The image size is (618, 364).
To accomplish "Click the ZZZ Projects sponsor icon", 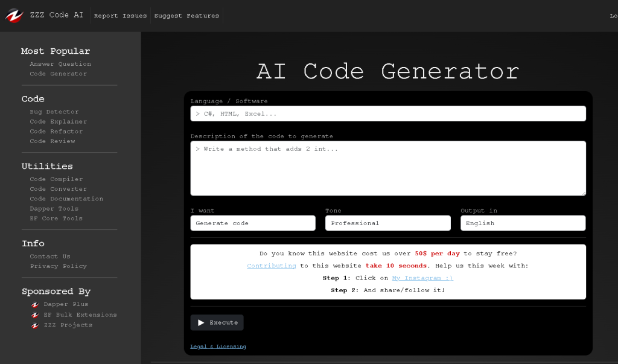I will [x=34, y=325].
